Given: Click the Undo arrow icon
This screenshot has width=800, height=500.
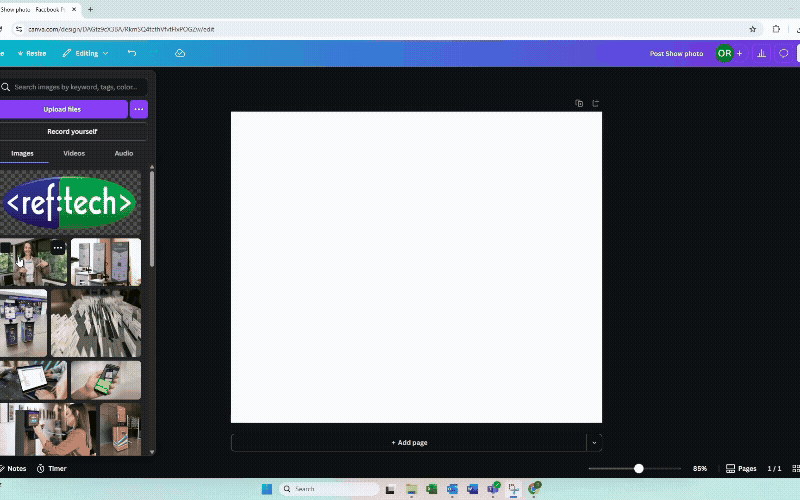Looking at the screenshot, I should (131, 53).
